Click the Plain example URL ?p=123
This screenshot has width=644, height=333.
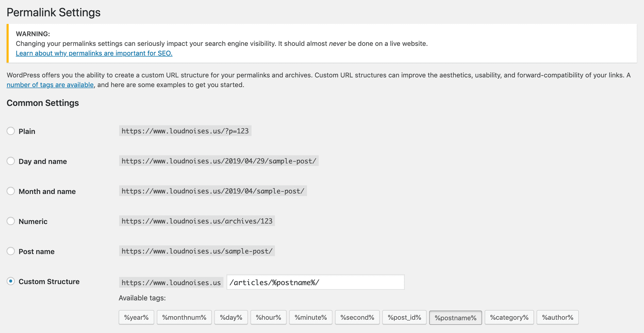point(185,131)
